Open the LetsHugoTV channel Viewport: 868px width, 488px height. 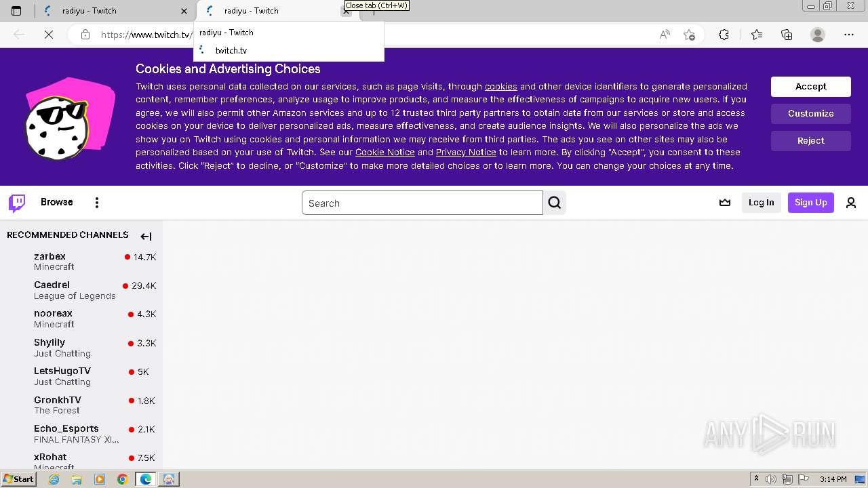coord(81,376)
